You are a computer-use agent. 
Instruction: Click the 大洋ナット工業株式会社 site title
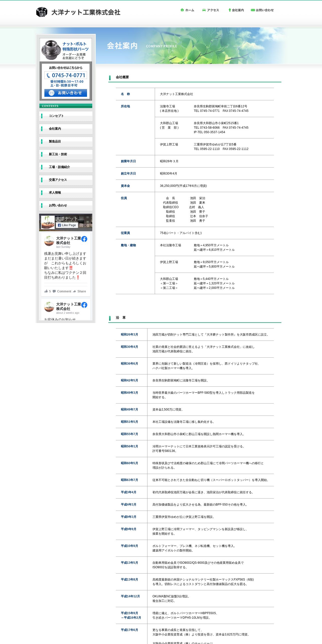86,12
